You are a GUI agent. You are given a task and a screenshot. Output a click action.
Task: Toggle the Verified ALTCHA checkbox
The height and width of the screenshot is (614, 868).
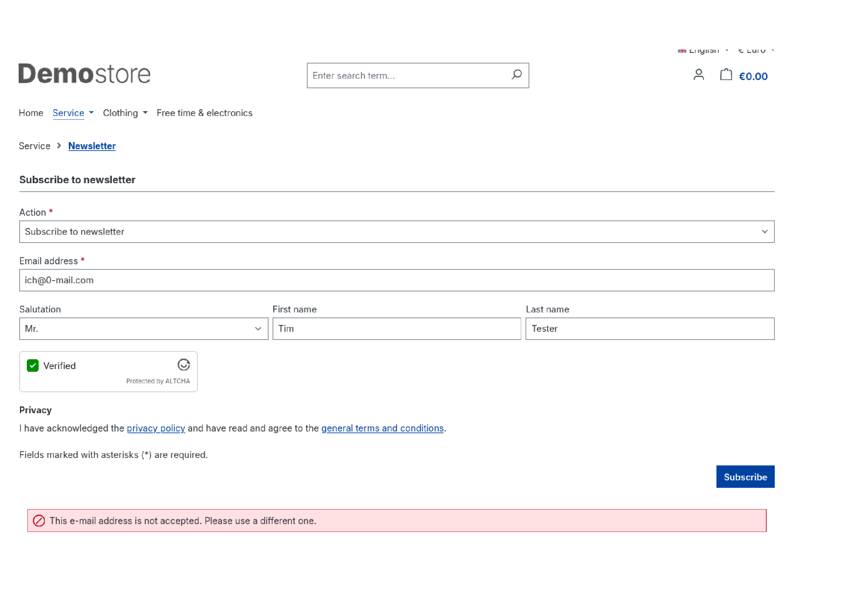click(x=33, y=365)
